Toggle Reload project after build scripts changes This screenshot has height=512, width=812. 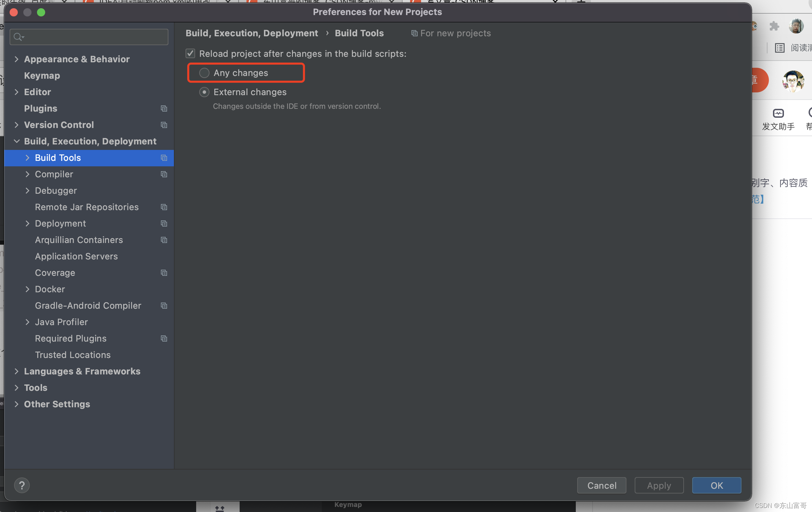(x=190, y=53)
